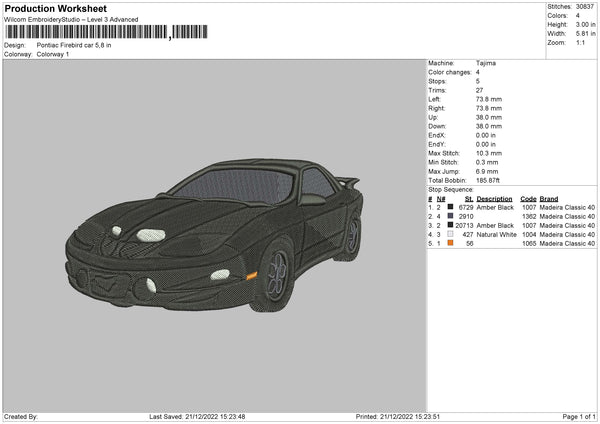Click the Colorway 1 value

[x=54, y=54]
